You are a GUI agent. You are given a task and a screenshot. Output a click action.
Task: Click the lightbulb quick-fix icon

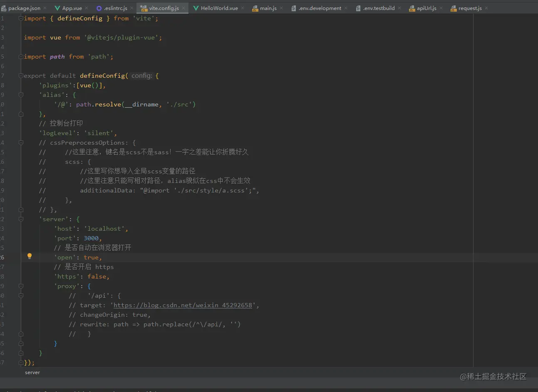(29, 256)
